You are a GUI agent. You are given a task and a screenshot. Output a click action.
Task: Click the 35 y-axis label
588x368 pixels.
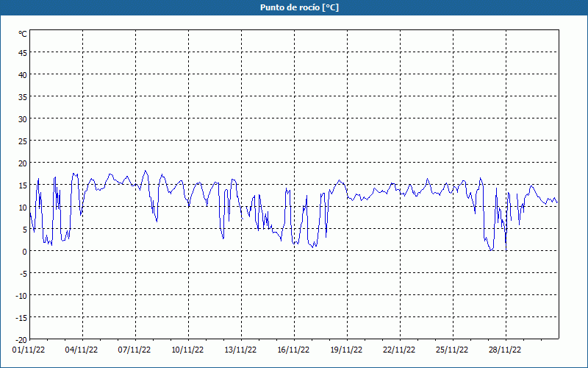23,97
